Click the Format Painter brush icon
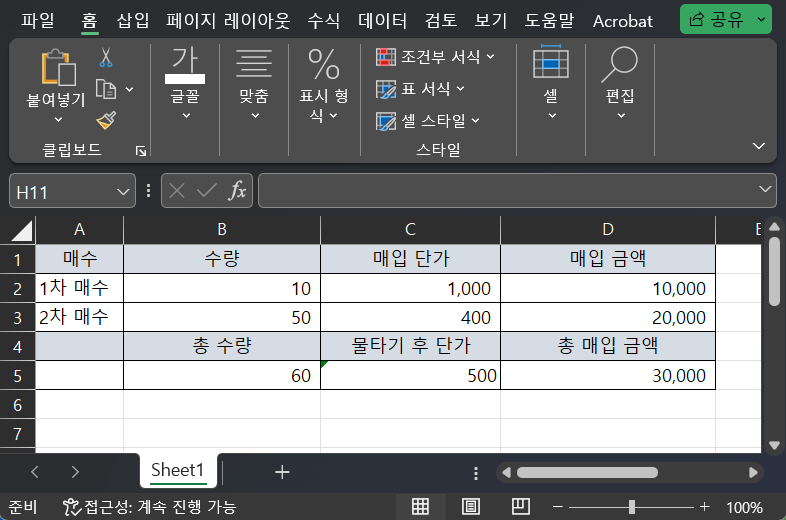 point(106,120)
